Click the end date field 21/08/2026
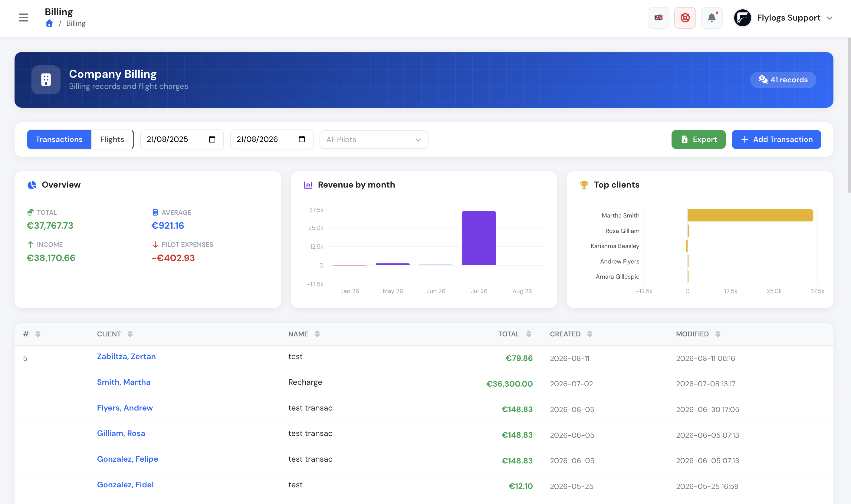The image size is (851, 504). tap(271, 139)
